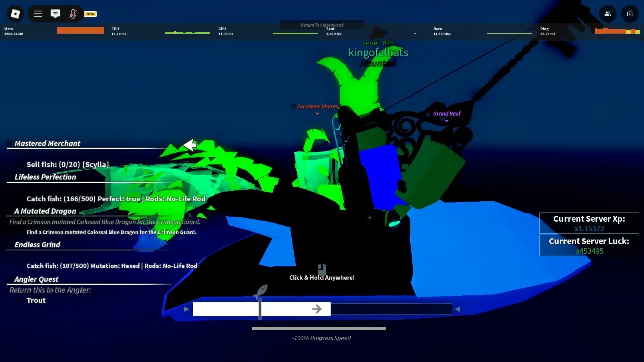Click the kingofallrats player nametag
The height and width of the screenshot is (362, 644).
(x=378, y=53)
